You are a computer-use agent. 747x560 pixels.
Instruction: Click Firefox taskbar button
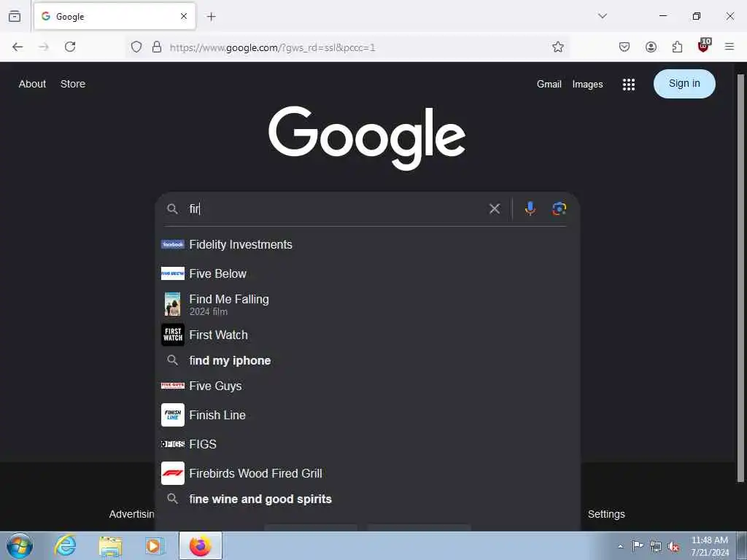pos(200,545)
